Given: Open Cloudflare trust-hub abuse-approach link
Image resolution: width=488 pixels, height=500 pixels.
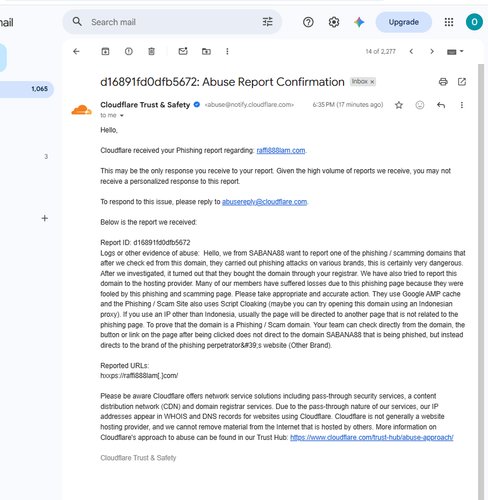Looking at the screenshot, I should point(372,437).
